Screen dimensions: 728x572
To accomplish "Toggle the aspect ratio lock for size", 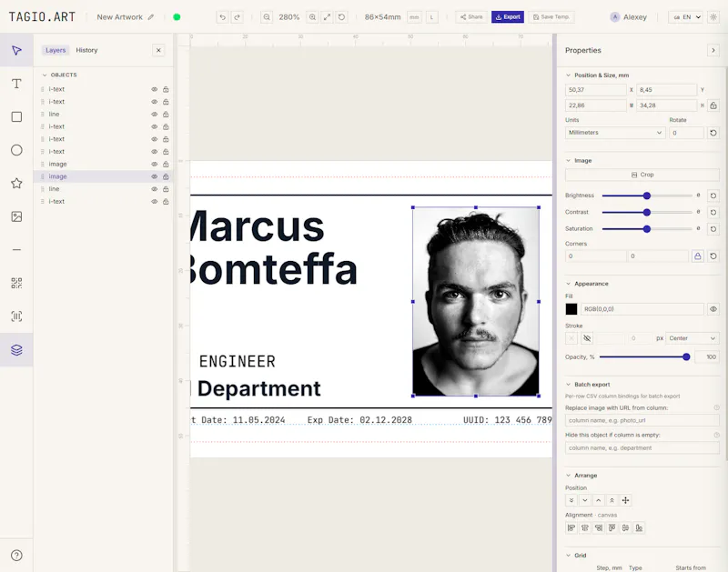I will [713, 105].
